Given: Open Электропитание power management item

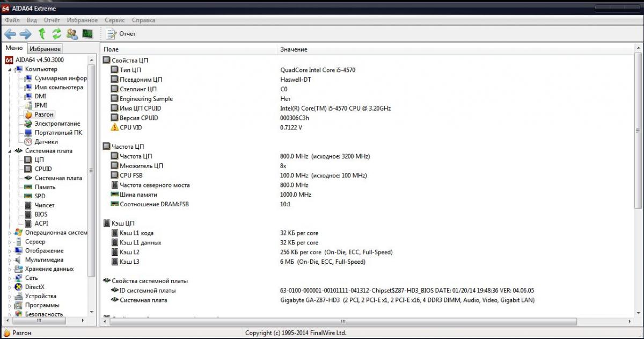Looking at the screenshot, I should coord(57,124).
